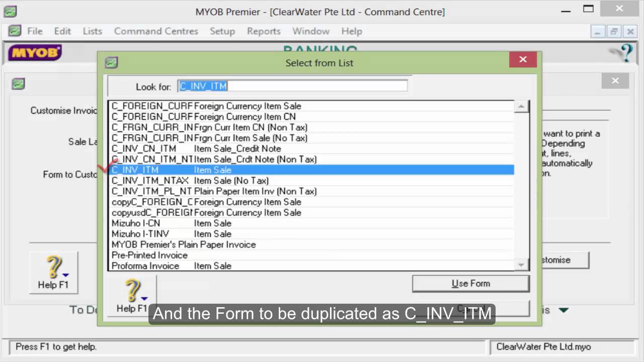
Task: Select Item Sale_Crdt Note (Non Tax) row
Action: (x=311, y=159)
